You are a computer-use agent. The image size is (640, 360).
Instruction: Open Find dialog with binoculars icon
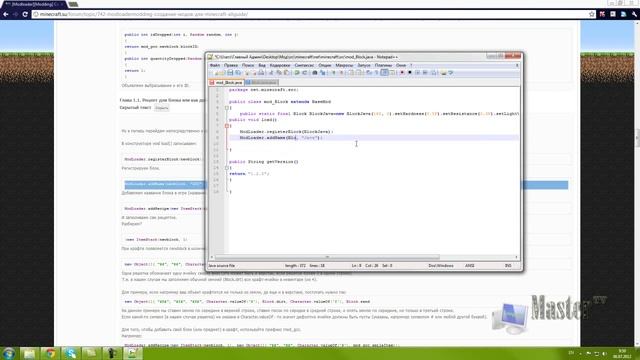315,73
